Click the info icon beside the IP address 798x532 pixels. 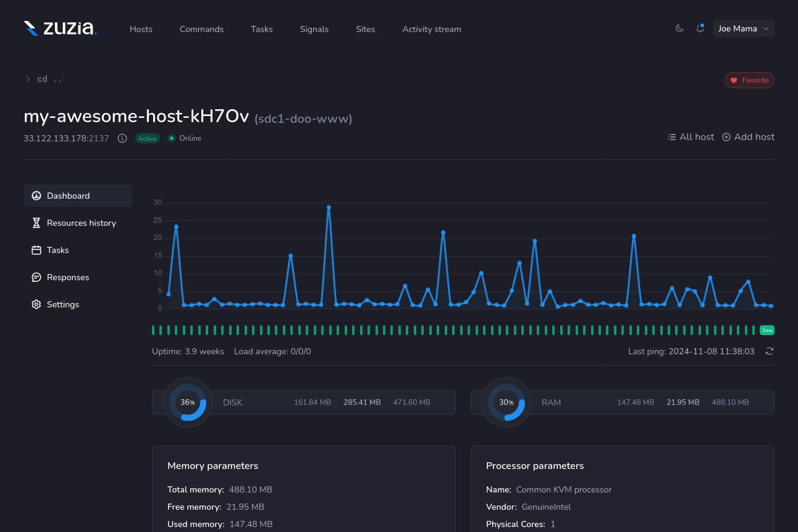click(x=122, y=138)
